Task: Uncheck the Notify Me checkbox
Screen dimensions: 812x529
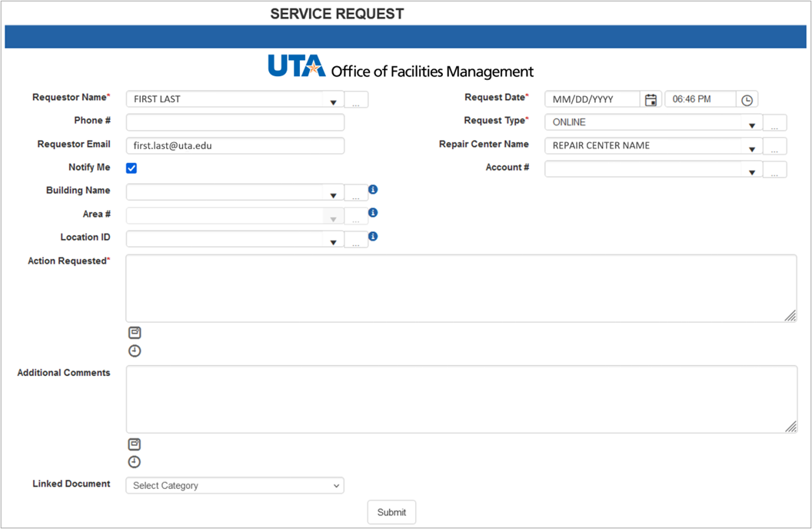Action: point(131,167)
